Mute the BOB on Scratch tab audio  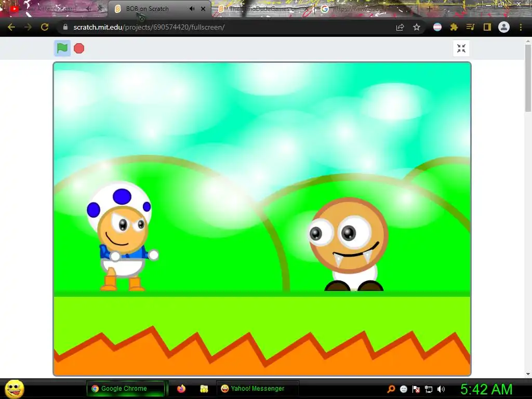click(192, 9)
